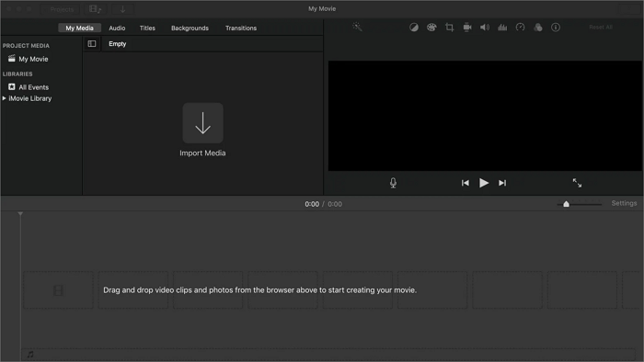Click the PROJECT MEDIA section header
The width and height of the screenshot is (644, 362).
26,46
